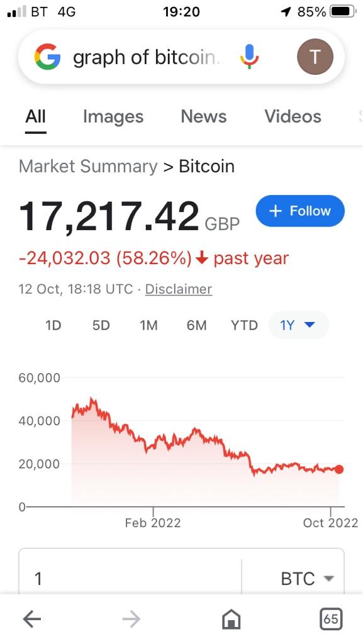Screen dimensions: 363x644
Task: Select the YTD time range
Action: [244, 325]
